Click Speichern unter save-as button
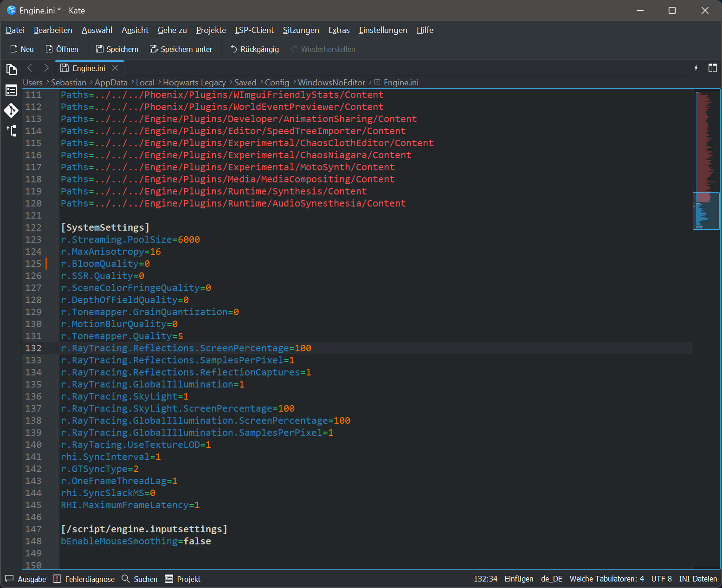Image resolution: width=722 pixels, height=588 pixels. [181, 49]
